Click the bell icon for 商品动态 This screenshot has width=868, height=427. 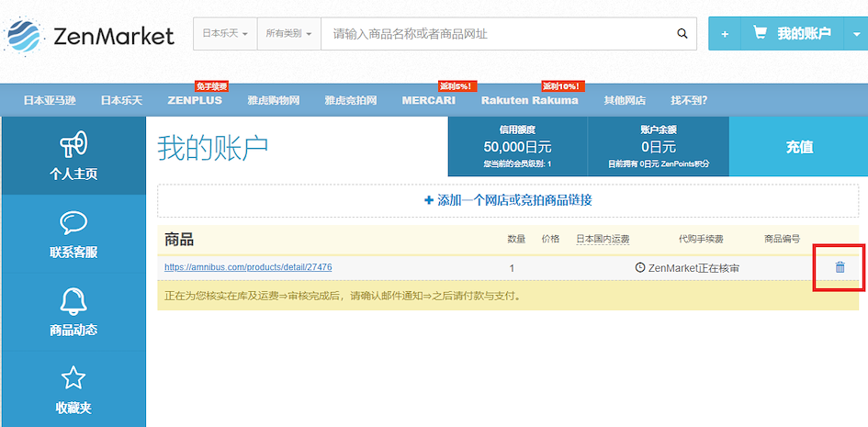click(x=73, y=301)
